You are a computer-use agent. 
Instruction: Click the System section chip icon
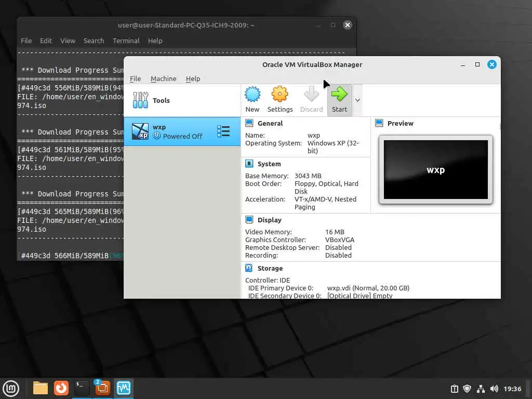(249, 164)
